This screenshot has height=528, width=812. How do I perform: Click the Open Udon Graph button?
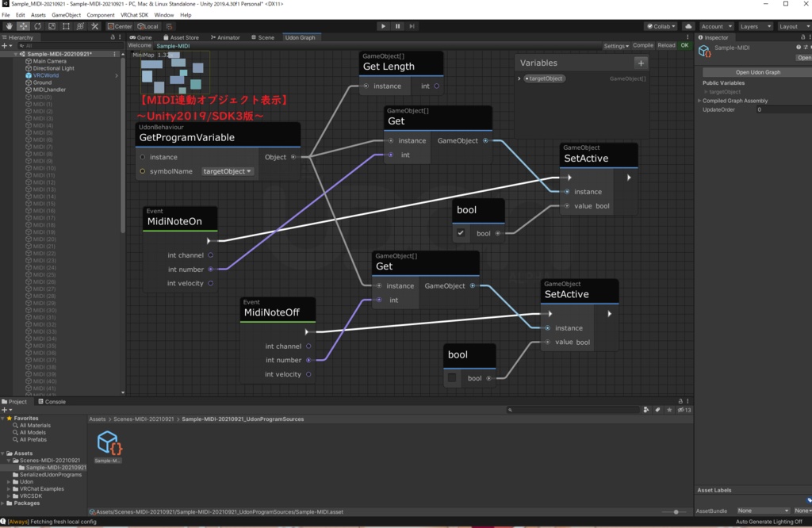pos(757,72)
